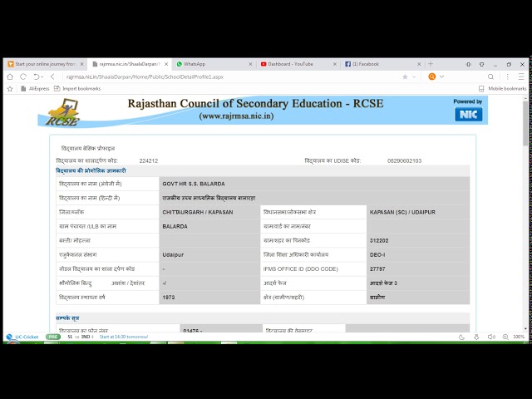Click school name GOVT HR S.S. BALARDA

(194, 184)
